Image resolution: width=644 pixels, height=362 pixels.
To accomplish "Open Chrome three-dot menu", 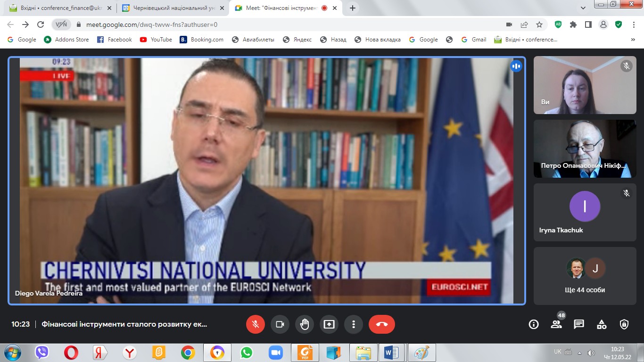I will click(x=633, y=25).
